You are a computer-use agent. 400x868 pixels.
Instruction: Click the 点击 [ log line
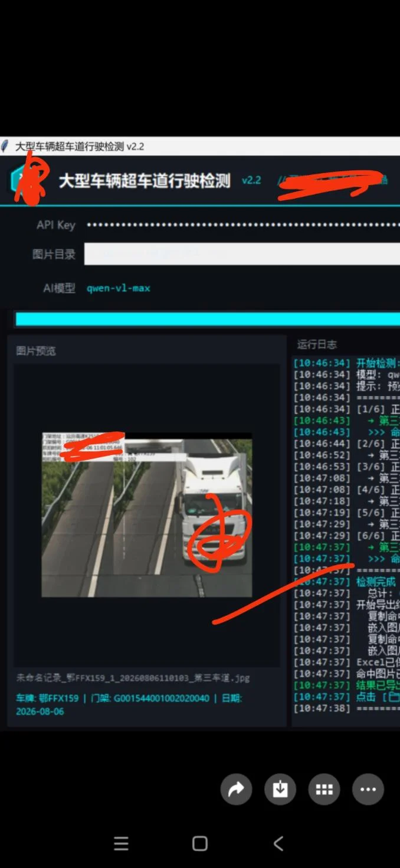point(346,697)
